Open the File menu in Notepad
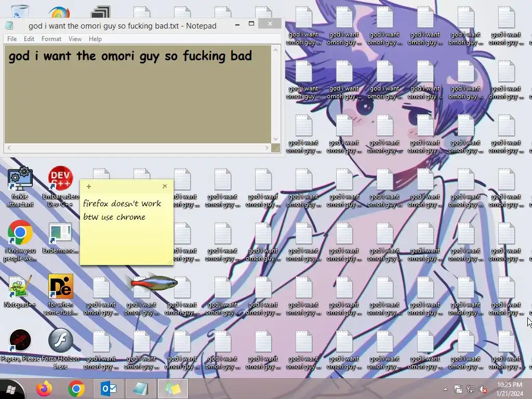532x399 pixels. coord(12,39)
